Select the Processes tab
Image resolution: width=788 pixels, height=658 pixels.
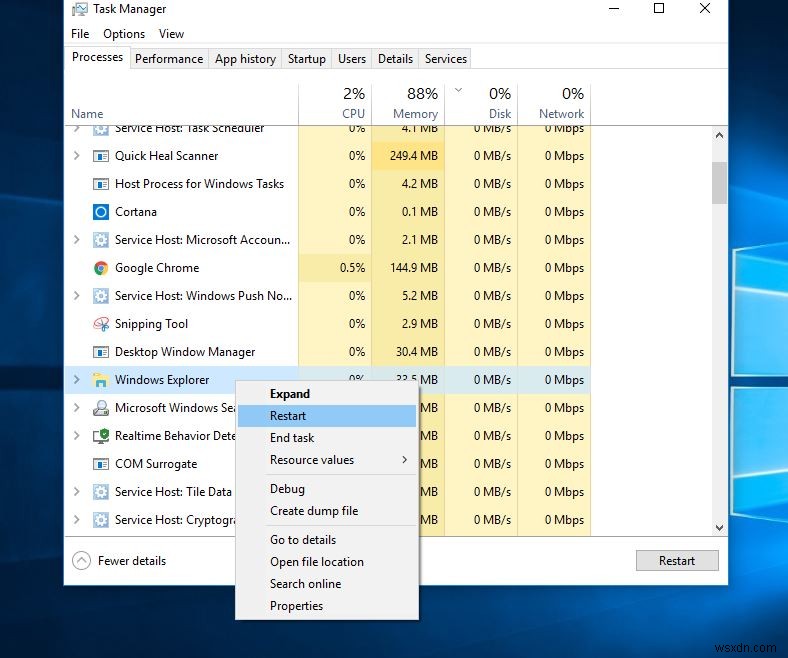pyautogui.click(x=97, y=57)
